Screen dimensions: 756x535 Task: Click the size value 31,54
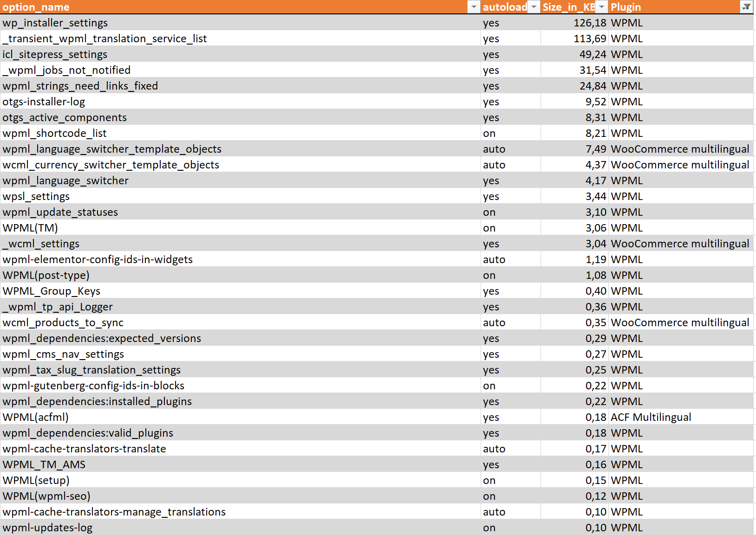[x=575, y=70]
